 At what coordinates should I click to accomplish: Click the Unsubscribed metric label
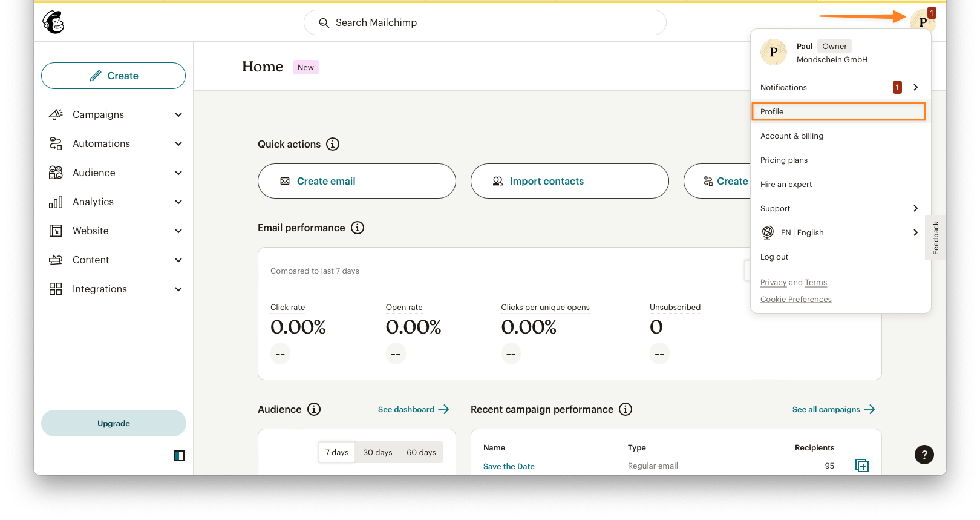675,307
